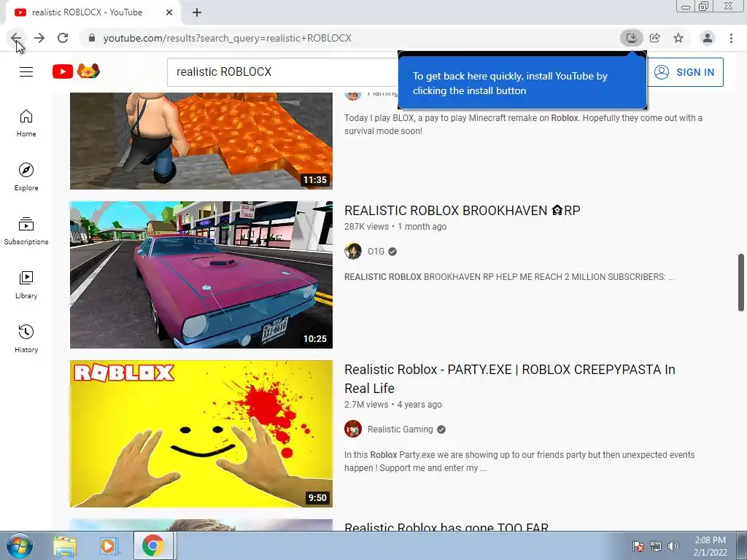The width and height of the screenshot is (747, 560).
Task: Click the 2.7M views text
Action: point(366,404)
